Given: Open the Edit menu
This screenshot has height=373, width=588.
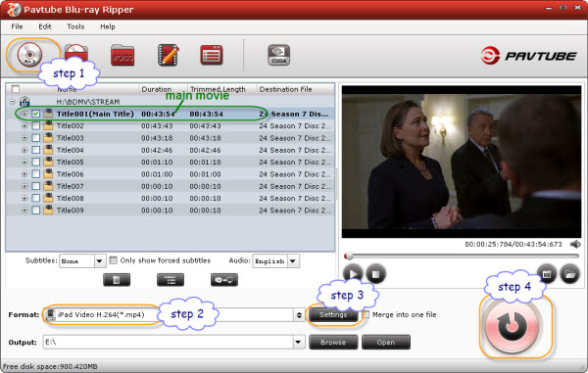Looking at the screenshot, I should [45, 26].
